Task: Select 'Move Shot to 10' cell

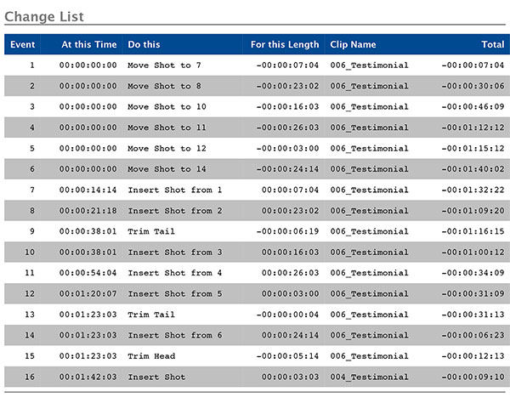Action: (167, 107)
